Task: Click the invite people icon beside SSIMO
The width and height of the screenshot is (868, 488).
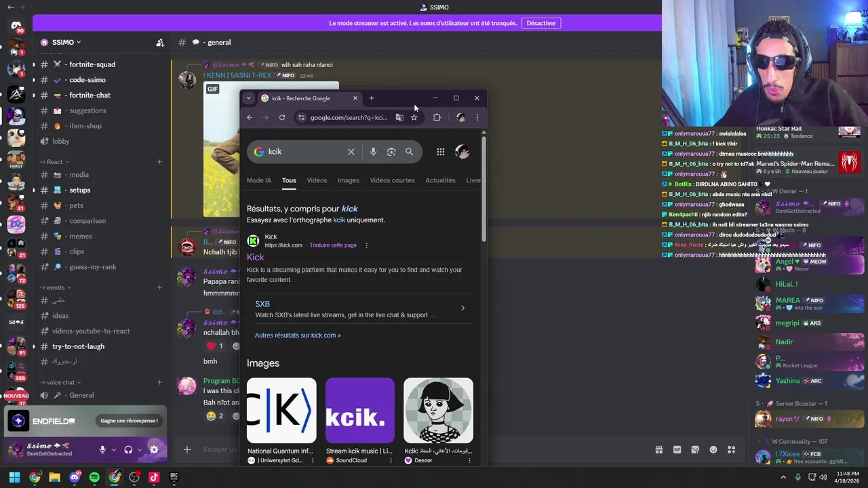Action: coord(160,42)
